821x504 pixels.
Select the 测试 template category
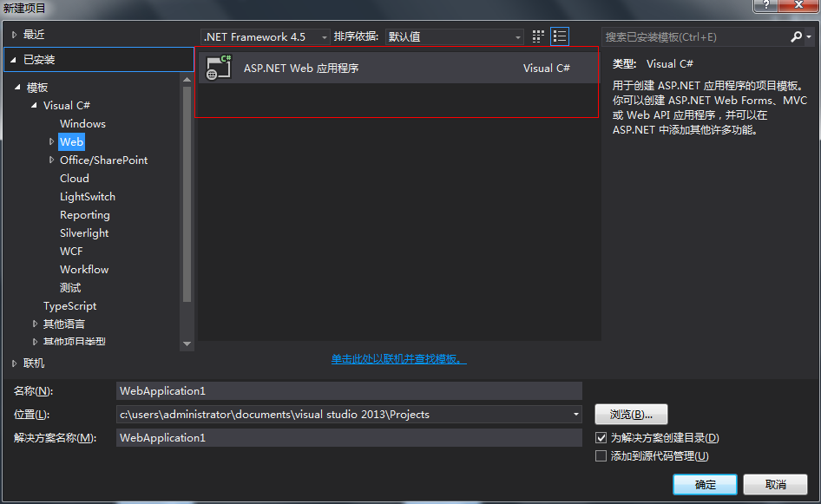point(70,288)
